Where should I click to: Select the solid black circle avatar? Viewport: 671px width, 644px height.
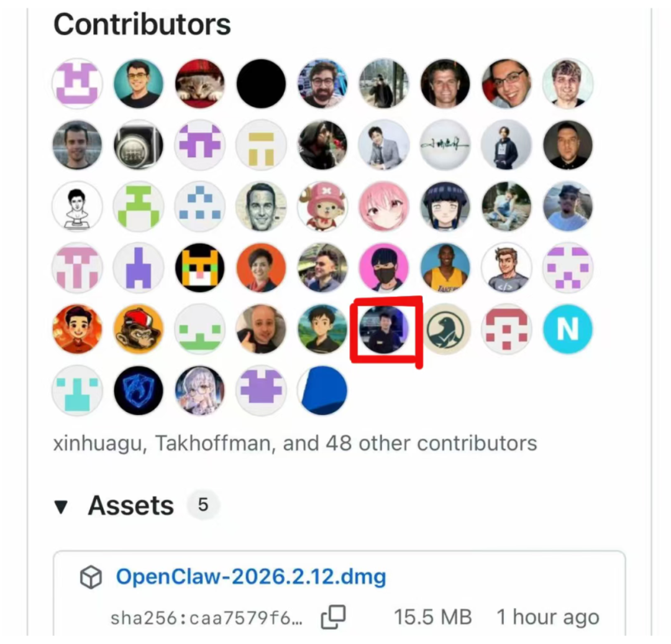[x=261, y=83]
